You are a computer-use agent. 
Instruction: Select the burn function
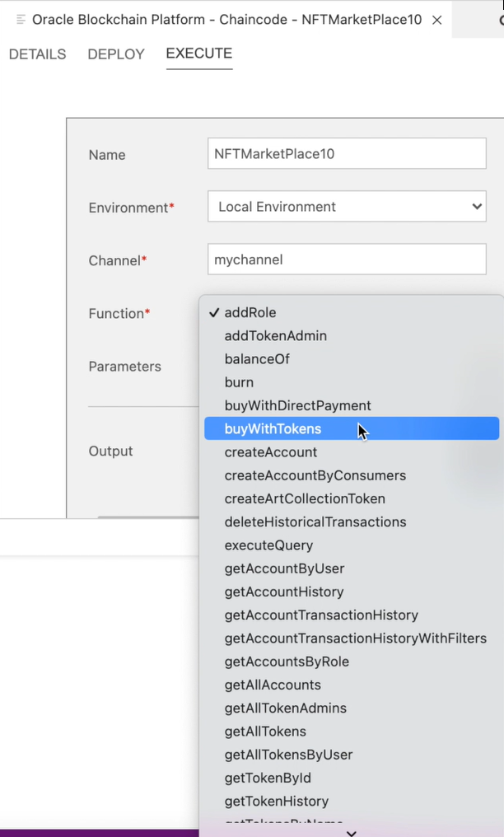[x=239, y=382]
